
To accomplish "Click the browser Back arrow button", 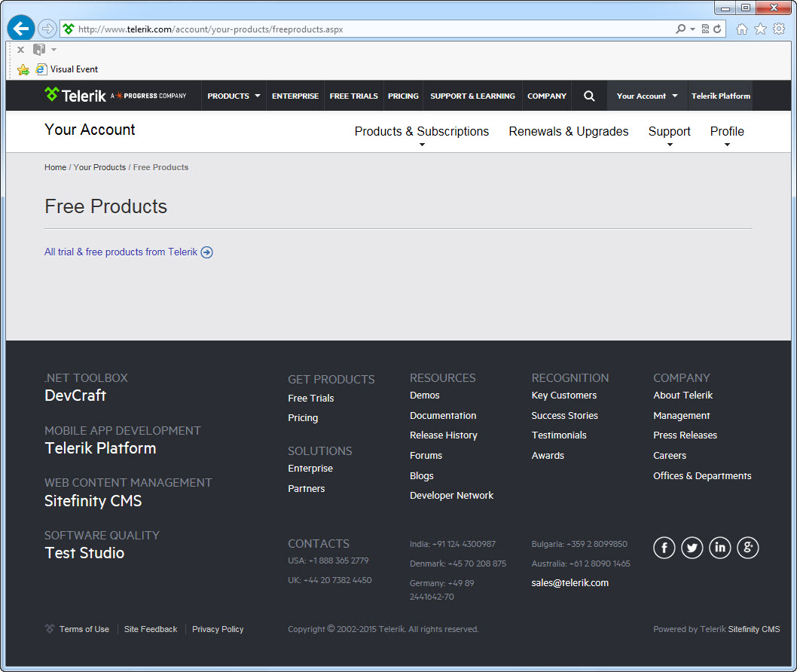I will point(21,29).
